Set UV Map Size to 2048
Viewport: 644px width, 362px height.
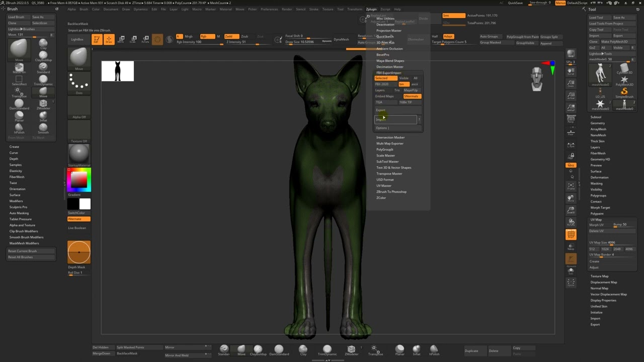tap(617, 249)
